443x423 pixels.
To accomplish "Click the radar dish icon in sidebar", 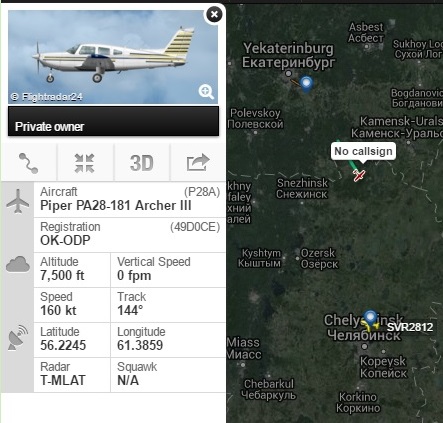I will tap(18, 338).
